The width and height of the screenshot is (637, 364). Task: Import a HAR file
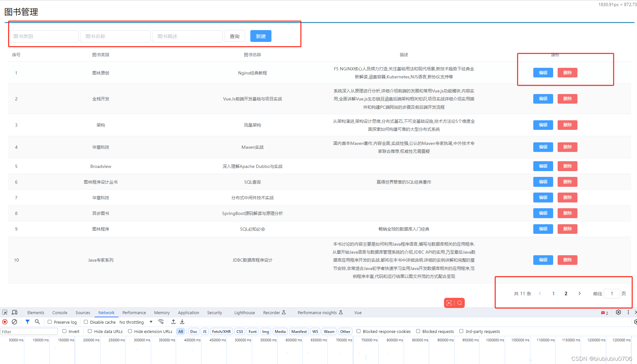[173, 322]
